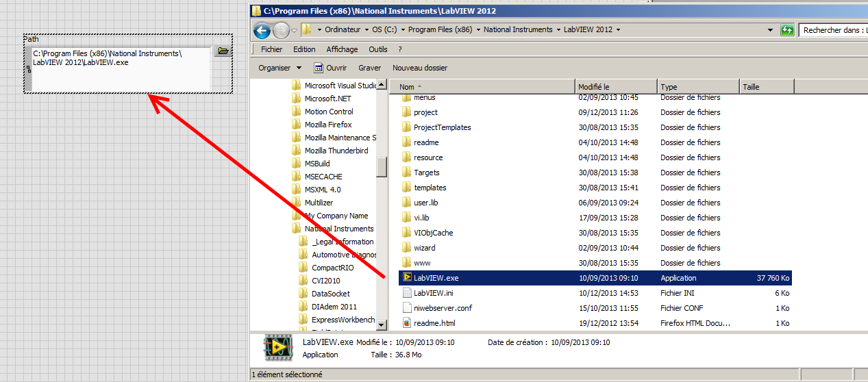Viewport: 868px width, 382px height.
Task: Select the templates folder icon
Action: (406, 188)
